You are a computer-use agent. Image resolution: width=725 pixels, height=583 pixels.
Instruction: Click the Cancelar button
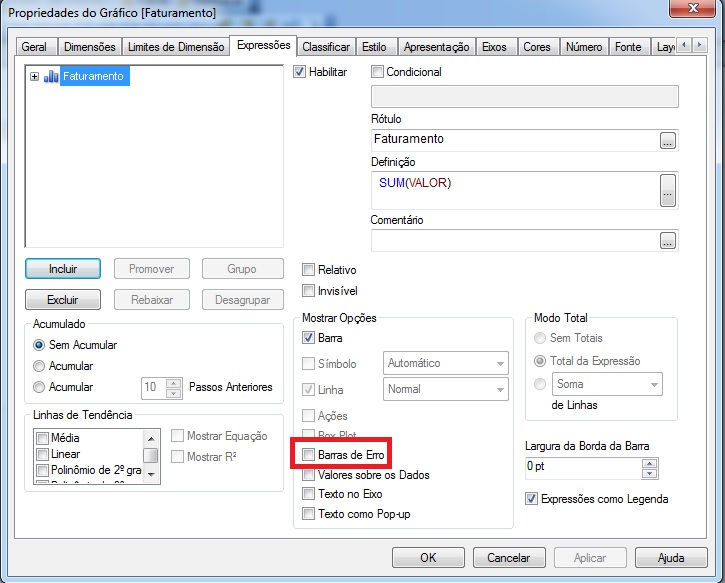[502, 558]
